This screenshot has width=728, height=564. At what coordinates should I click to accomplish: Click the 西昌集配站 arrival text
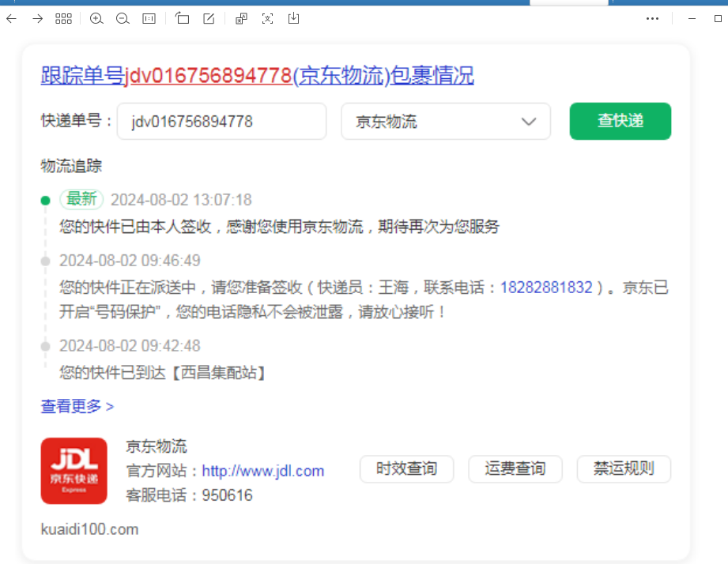point(162,372)
